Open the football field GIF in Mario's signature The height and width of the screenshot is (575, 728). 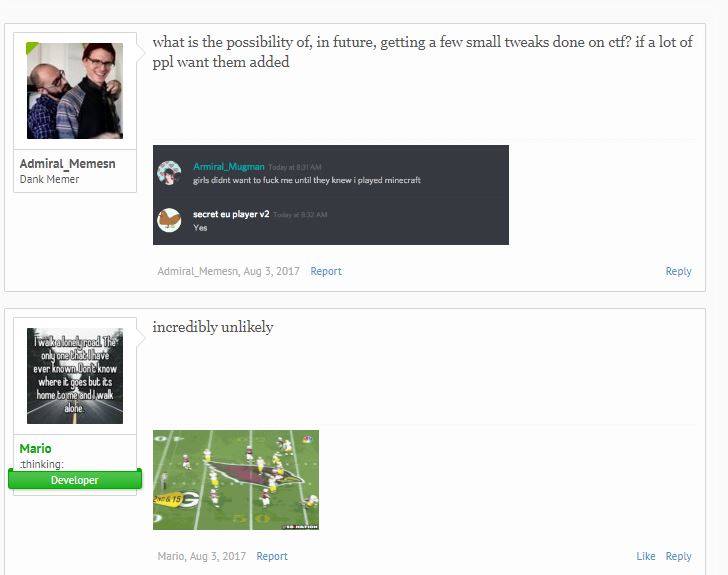[x=236, y=480]
